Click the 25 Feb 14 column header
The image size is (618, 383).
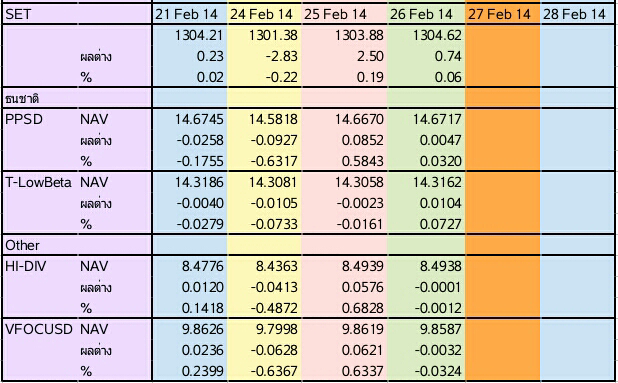[344, 14]
